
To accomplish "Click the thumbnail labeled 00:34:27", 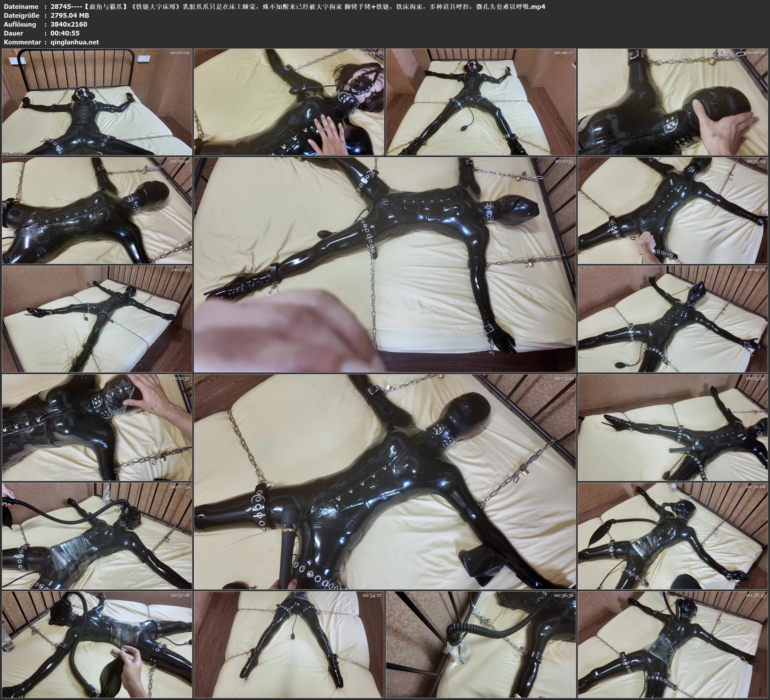I will click(289, 644).
